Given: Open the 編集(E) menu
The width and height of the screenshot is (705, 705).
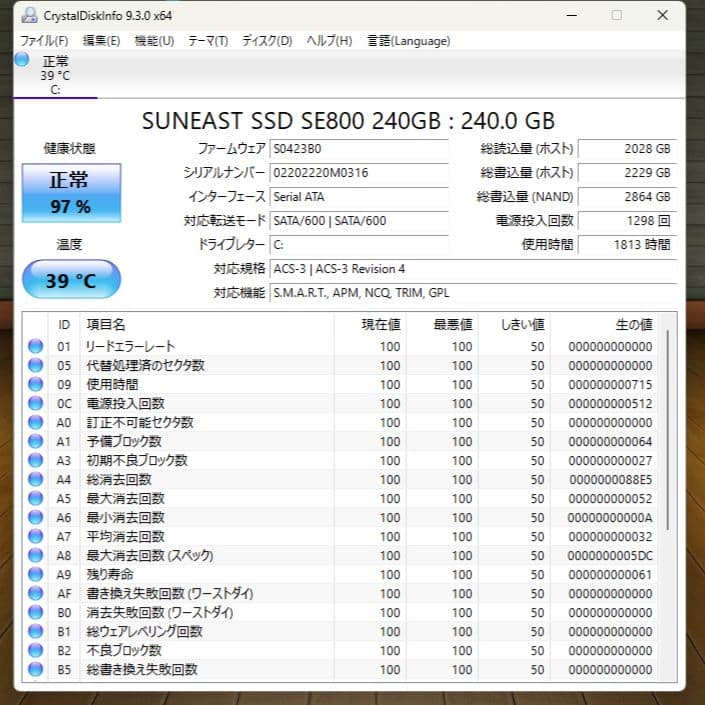Looking at the screenshot, I should [101, 41].
